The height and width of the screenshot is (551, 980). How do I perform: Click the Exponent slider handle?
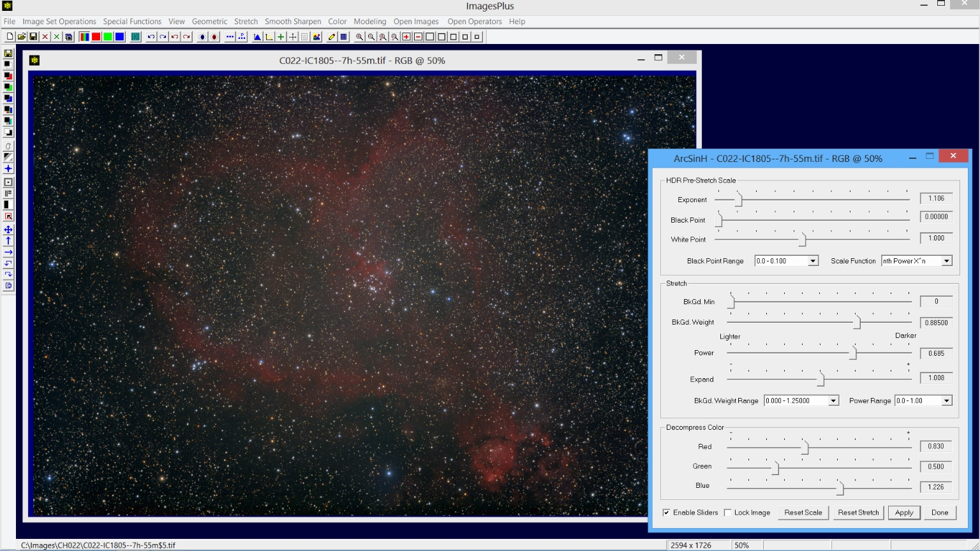coord(738,200)
